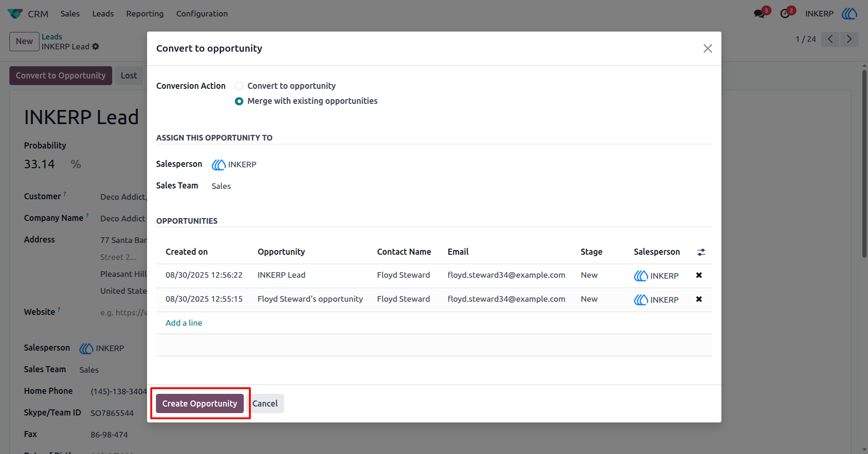Open the Reporting menu
868x454 pixels.
pos(145,14)
